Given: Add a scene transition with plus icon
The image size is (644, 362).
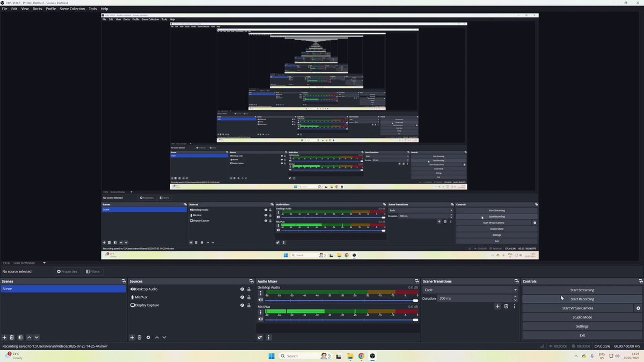Looking at the screenshot, I should coord(497,306).
